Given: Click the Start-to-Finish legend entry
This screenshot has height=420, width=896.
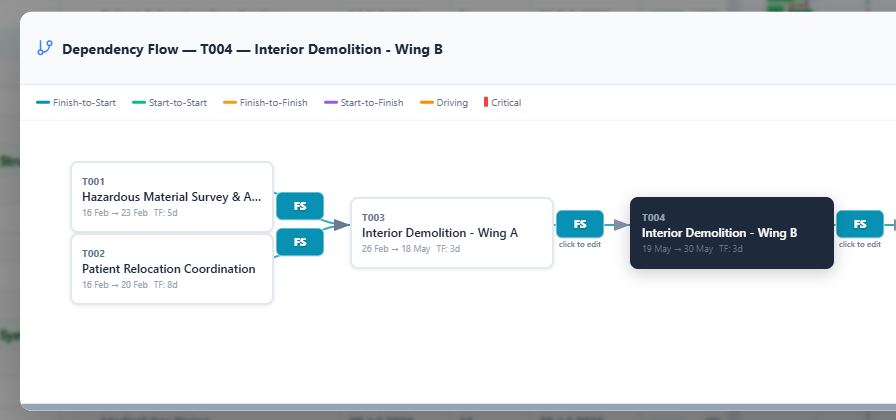Looking at the screenshot, I should tap(364, 103).
